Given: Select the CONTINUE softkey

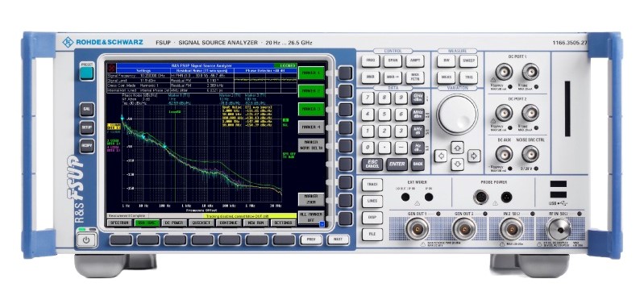Looking at the screenshot, I should coord(228,223).
